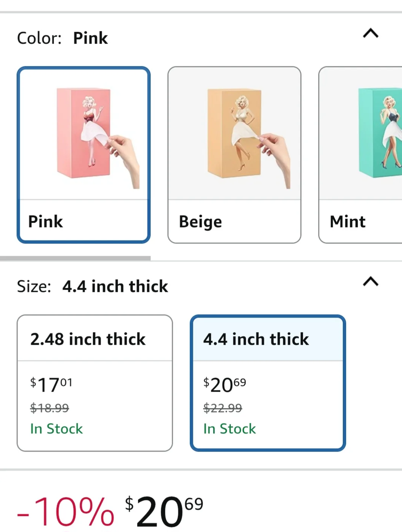The height and width of the screenshot is (532, 402).
Task: Tap the Mint color label
Action: pos(348,222)
